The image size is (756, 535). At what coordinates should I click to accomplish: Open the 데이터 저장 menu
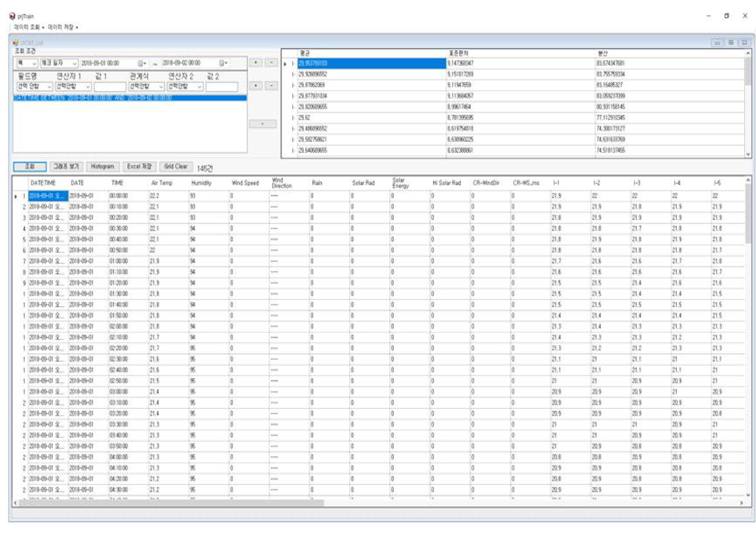point(62,27)
